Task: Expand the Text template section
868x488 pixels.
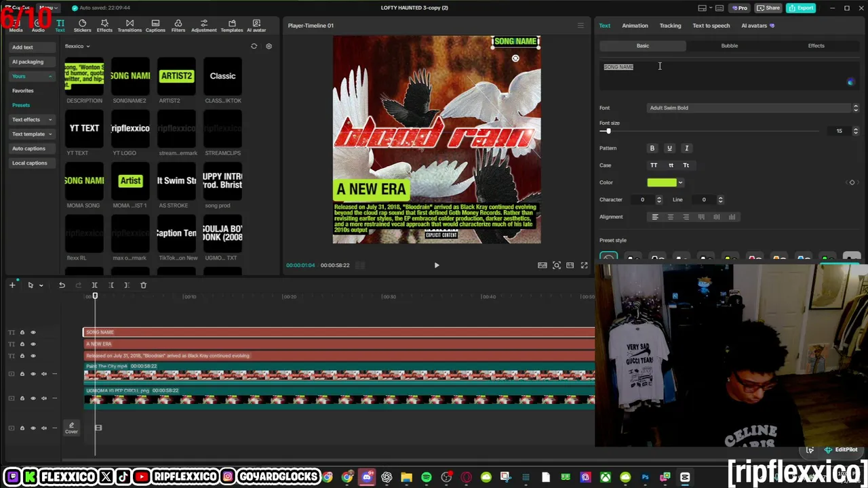Action: click(x=32, y=134)
